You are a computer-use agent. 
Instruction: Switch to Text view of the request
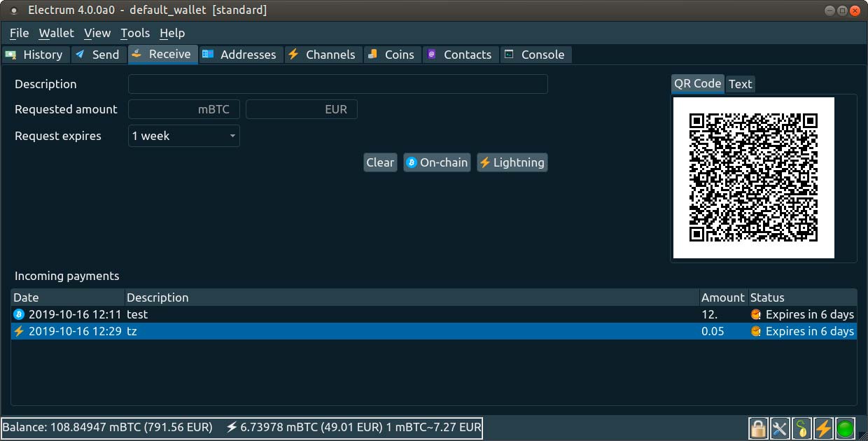pos(740,84)
